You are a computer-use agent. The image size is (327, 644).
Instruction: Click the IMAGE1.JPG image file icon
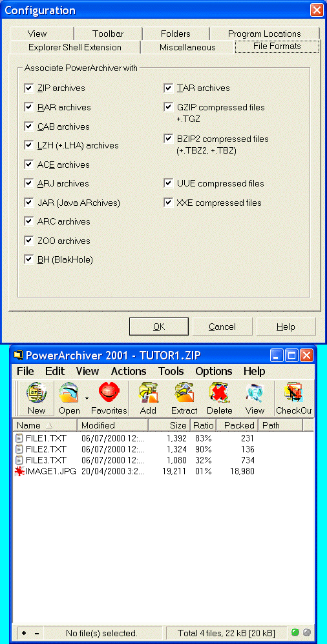(19, 472)
